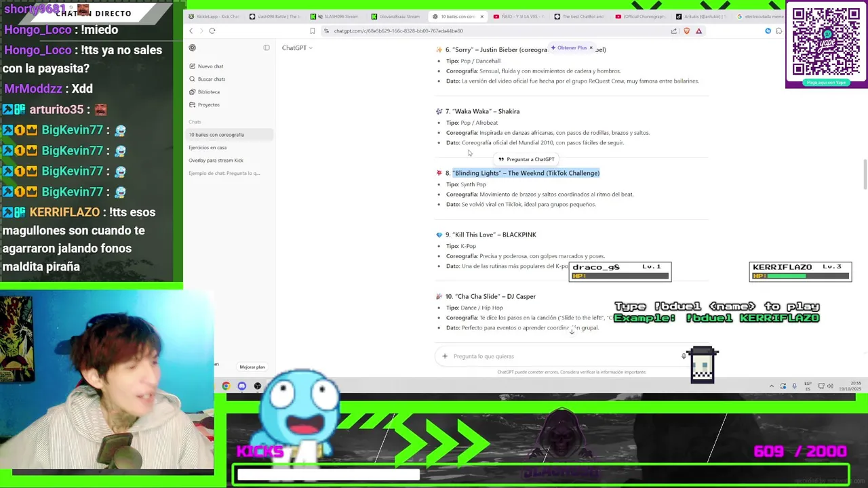Open the ChatGPT model selector dropdown

click(x=297, y=48)
